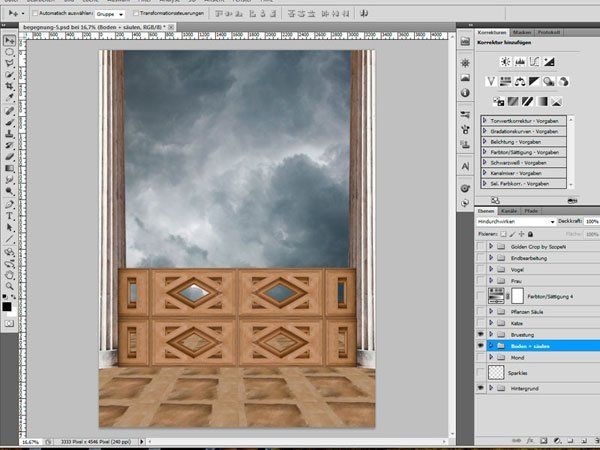This screenshot has height=450, width=600.
Task: Open the Gruppe auto-select dropdown
Action: (109, 14)
